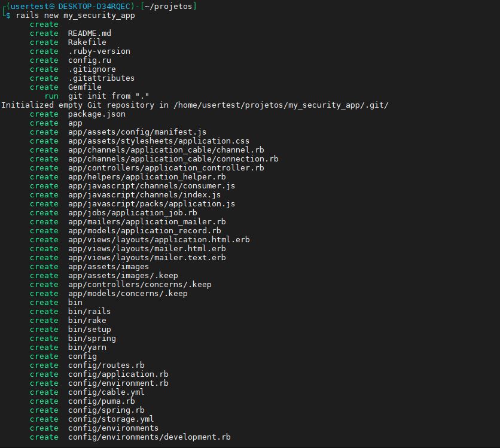This screenshot has width=500, height=448.
Task: Click app/views/layouts/mailer.html.erb path
Action: coord(147,249)
